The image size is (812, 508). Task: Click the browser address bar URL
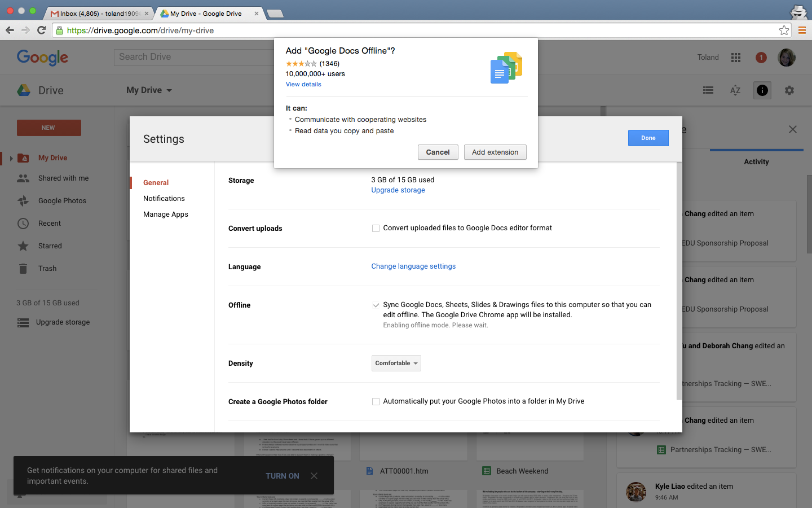140,30
